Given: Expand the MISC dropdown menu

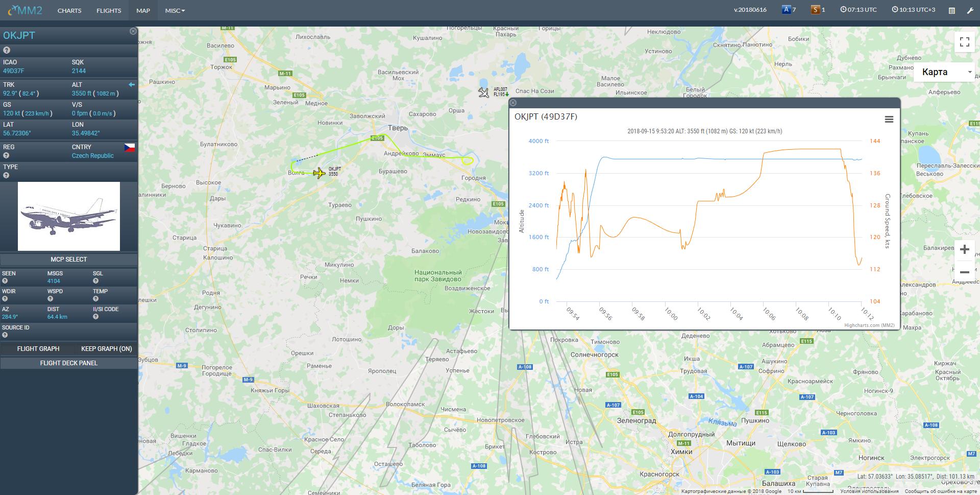Looking at the screenshot, I should pyautogui.click(x=175, y=10).
